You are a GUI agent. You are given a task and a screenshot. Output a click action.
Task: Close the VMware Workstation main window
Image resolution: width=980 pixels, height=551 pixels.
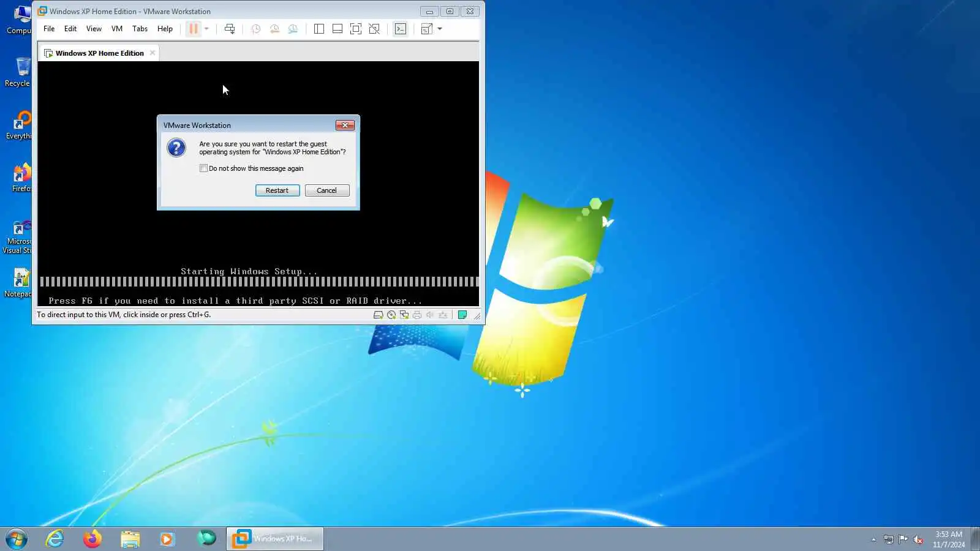pyautogui.click(x=470, y=12)
